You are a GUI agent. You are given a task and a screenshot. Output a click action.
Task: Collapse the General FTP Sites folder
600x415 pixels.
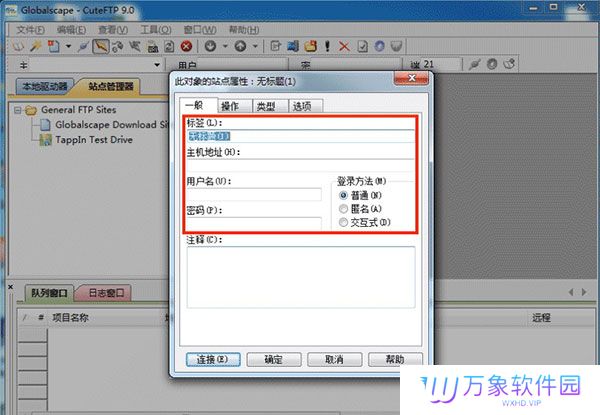tap(17, 111)
